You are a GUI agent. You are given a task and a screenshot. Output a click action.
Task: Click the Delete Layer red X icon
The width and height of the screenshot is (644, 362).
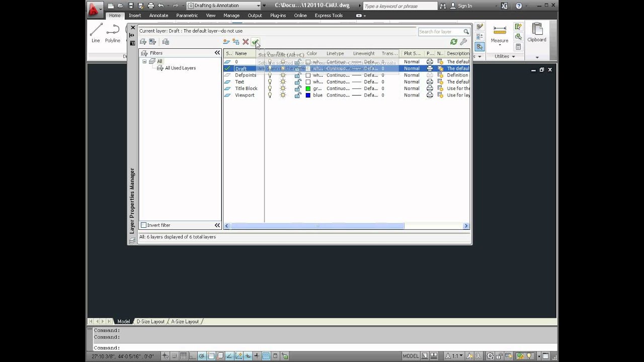[246, 42]
